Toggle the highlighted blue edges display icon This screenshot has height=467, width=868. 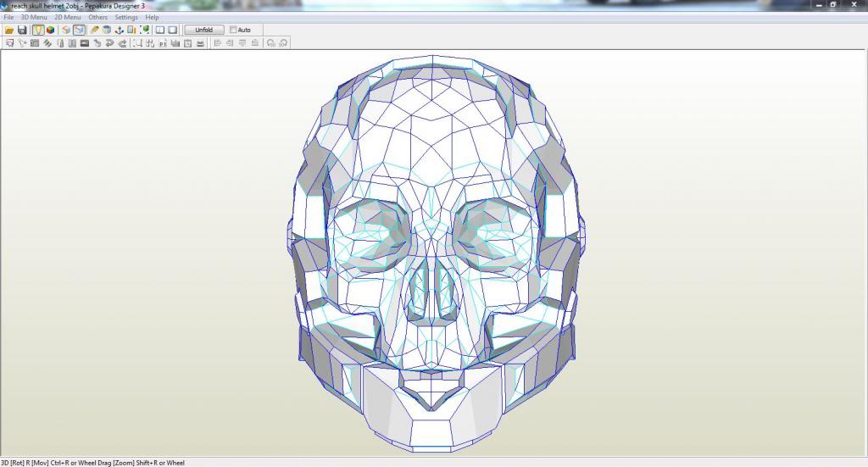(x=79, y=30)
